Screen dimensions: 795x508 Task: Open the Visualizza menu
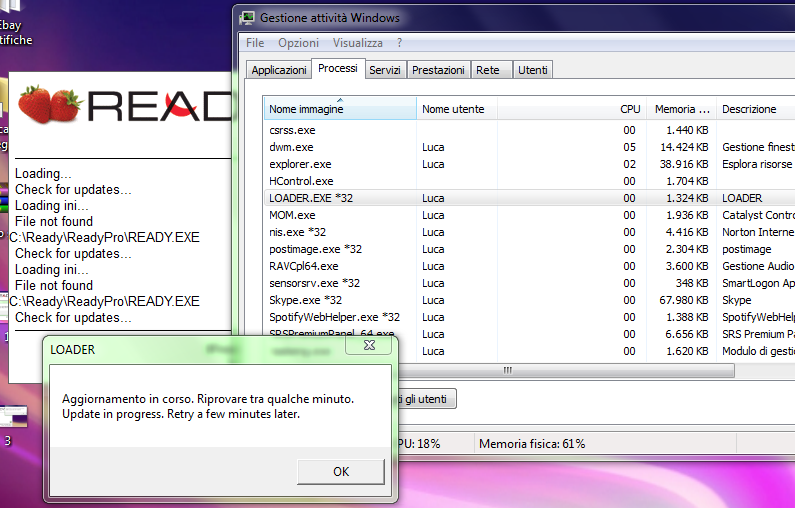coord(357,43)
